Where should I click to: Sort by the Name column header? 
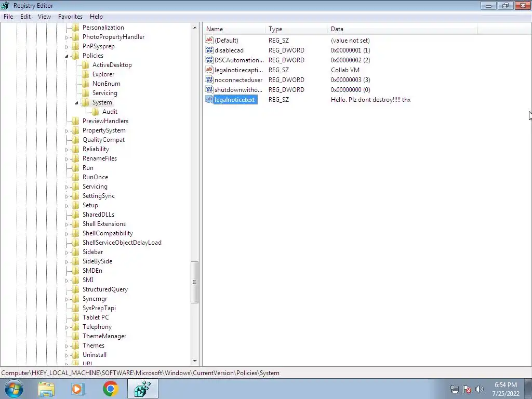(234, 29)
